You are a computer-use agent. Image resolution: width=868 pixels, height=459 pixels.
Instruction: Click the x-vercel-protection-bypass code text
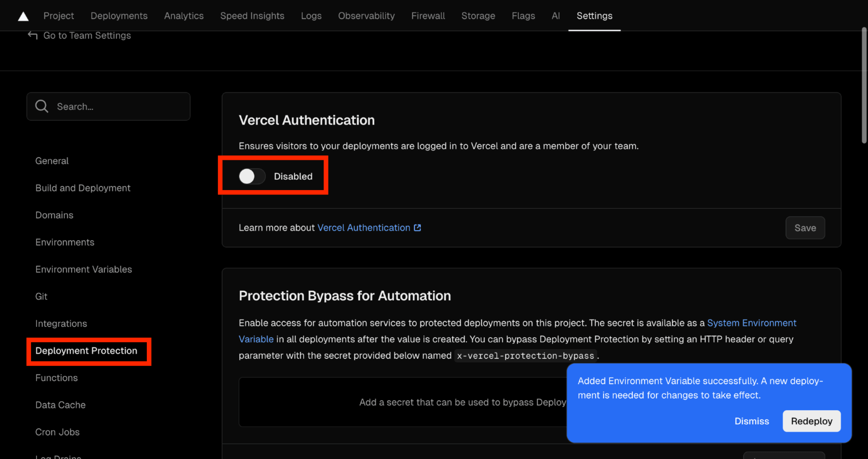(x=525, y=356)
